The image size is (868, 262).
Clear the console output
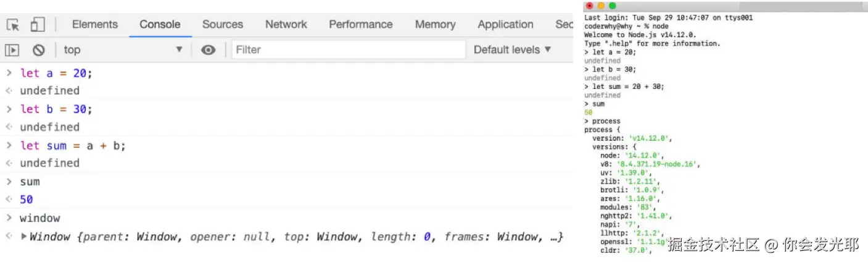pyautogui.click(x=38, y=50)
